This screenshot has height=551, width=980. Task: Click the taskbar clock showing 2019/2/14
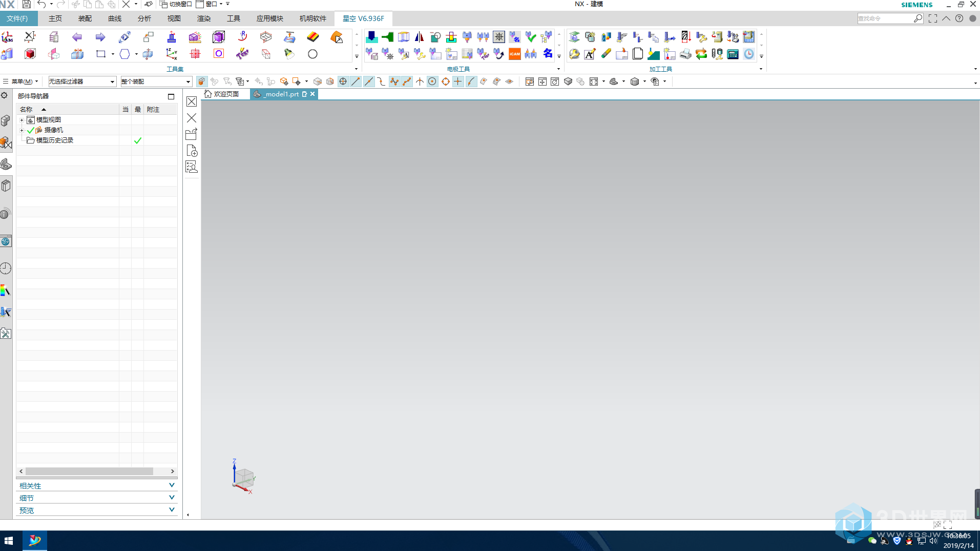click(958, 541)
